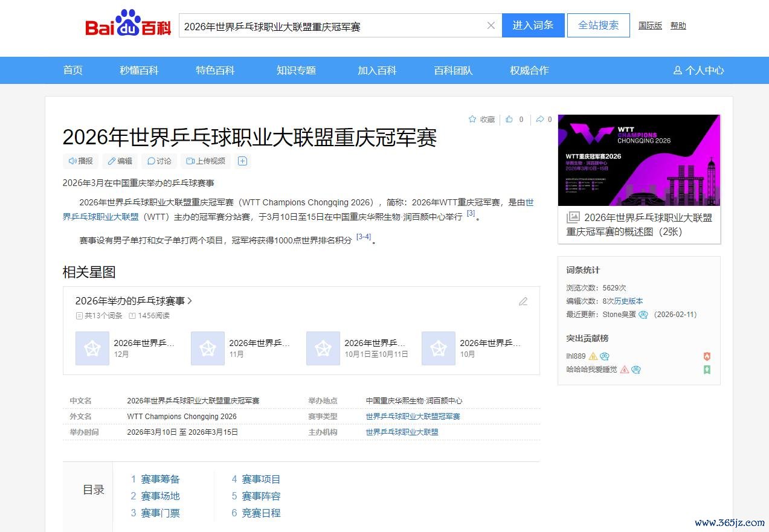Click the WTT Chongqing overview image thumbnail

point(639,160)
